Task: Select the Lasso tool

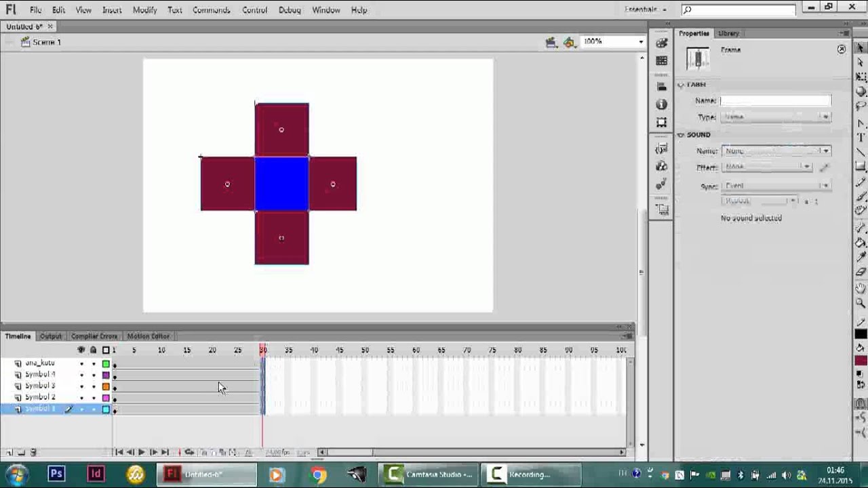Action: 861,106
